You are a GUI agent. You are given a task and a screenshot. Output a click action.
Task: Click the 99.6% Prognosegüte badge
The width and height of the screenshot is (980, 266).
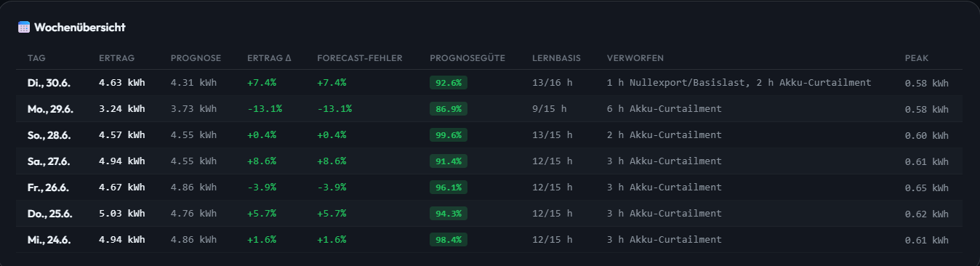(x=449, y=135)
